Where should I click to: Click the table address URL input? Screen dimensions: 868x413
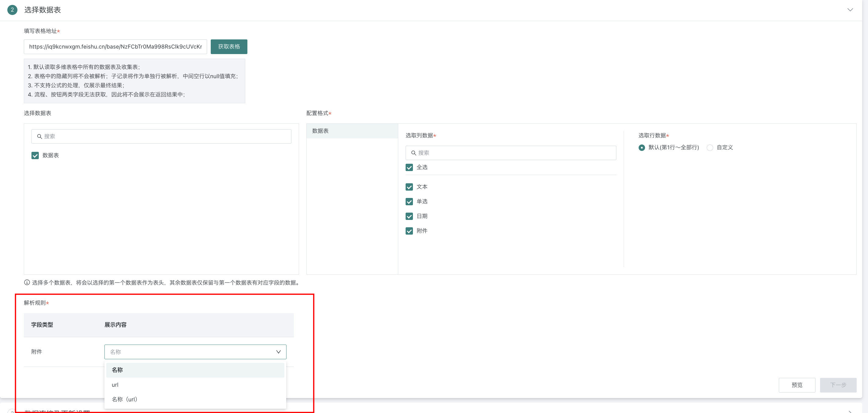[x=115, y=46]
